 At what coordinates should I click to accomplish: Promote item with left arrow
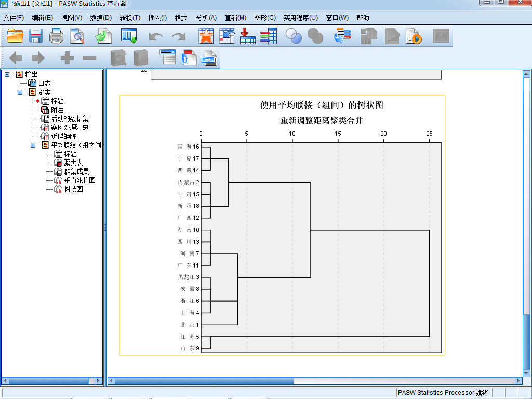(16, 58)
